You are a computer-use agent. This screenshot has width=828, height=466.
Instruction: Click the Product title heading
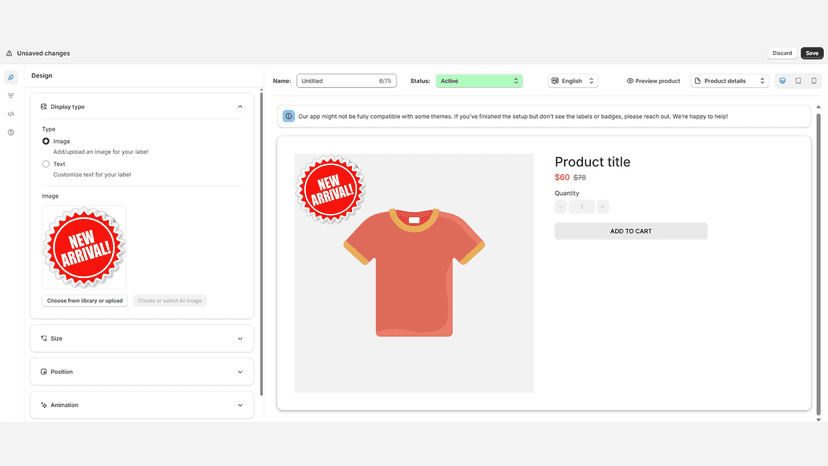pyautogui.click(x=592, y=162)
